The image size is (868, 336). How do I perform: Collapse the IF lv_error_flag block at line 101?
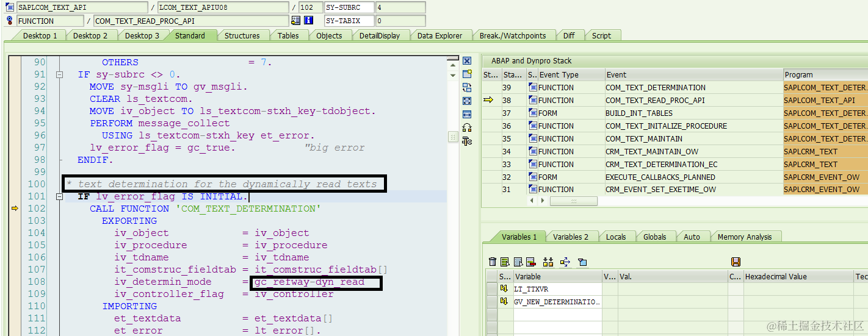[x=59, y=196]
